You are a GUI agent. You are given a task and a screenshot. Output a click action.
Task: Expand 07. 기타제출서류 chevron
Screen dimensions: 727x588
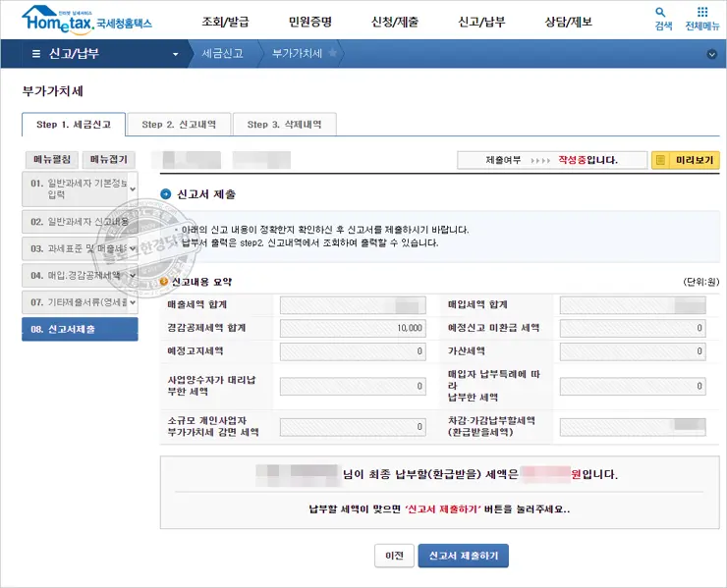pos(133,302)
